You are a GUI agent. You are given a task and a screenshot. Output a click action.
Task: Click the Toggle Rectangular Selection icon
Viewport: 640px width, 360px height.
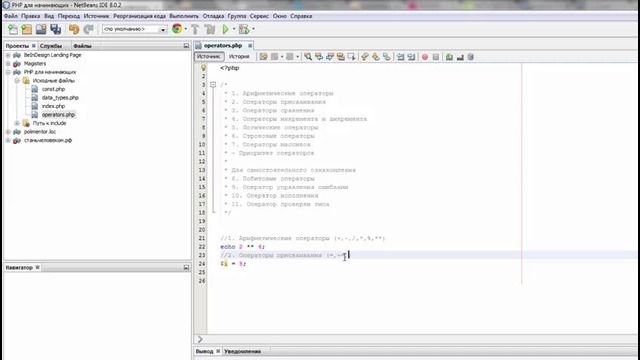pos(351,57)
